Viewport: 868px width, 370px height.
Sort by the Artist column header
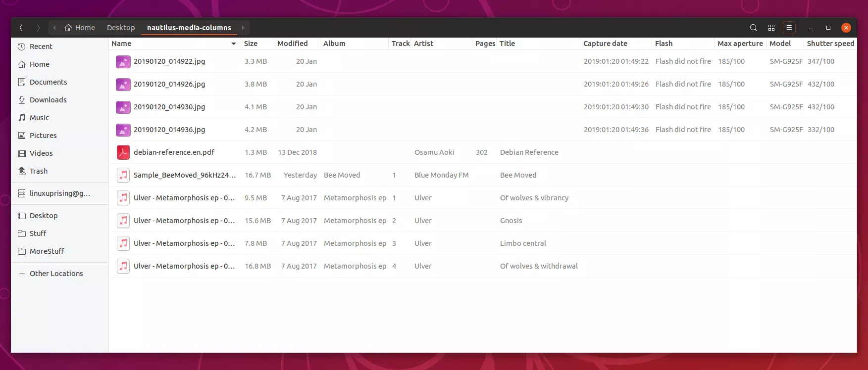coord(442,44)
